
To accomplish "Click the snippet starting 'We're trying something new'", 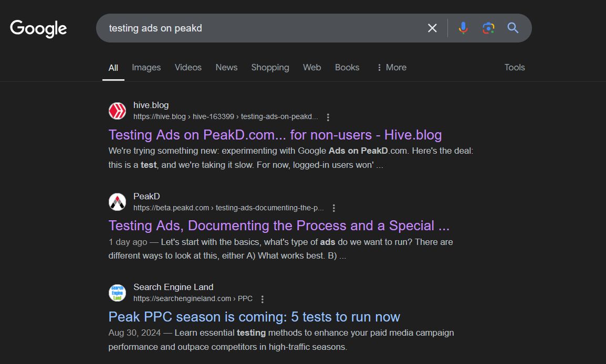I will pos(290,158).
